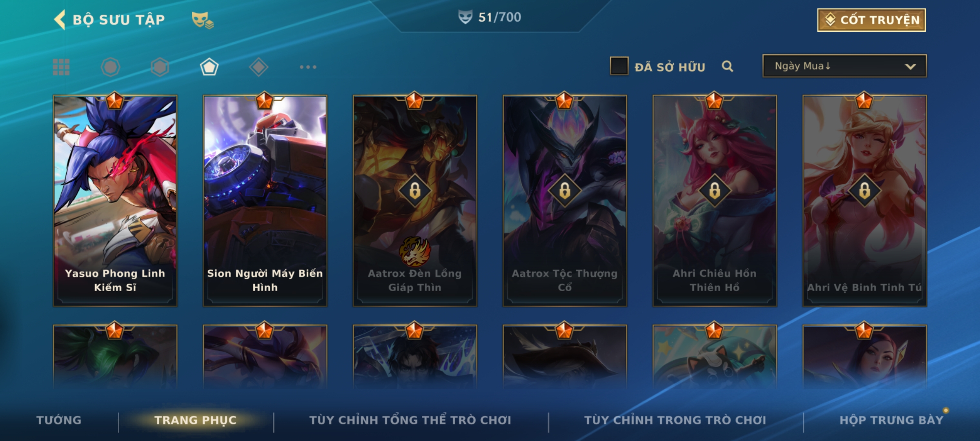Open the search magnifier icon
980x441 pixels.
click(x=727, y=66)
